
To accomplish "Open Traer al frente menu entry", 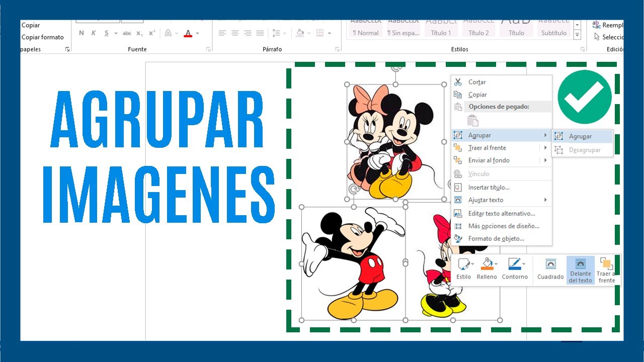I will pos(502,148).
